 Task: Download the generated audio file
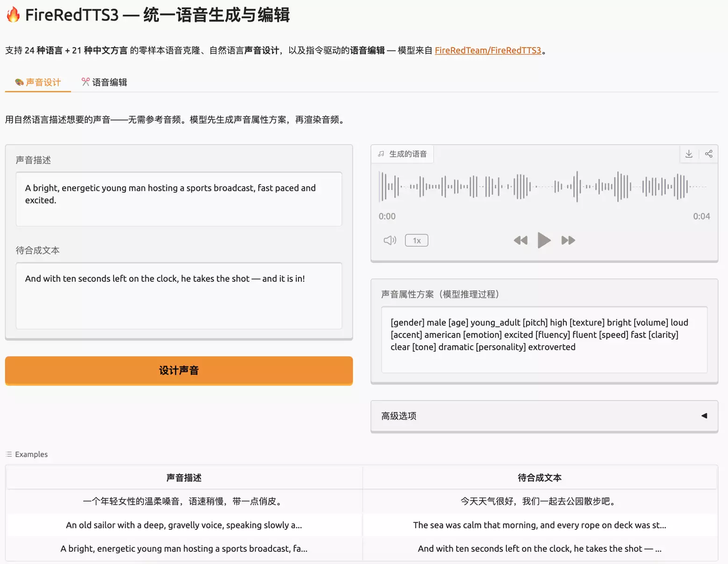pos(689,154)
